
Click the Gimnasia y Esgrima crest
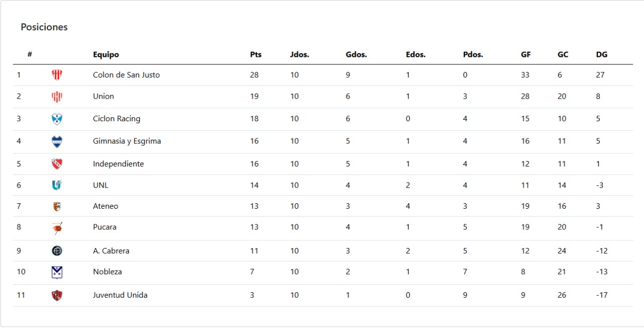pyautogui.click(x=57, y=141)
